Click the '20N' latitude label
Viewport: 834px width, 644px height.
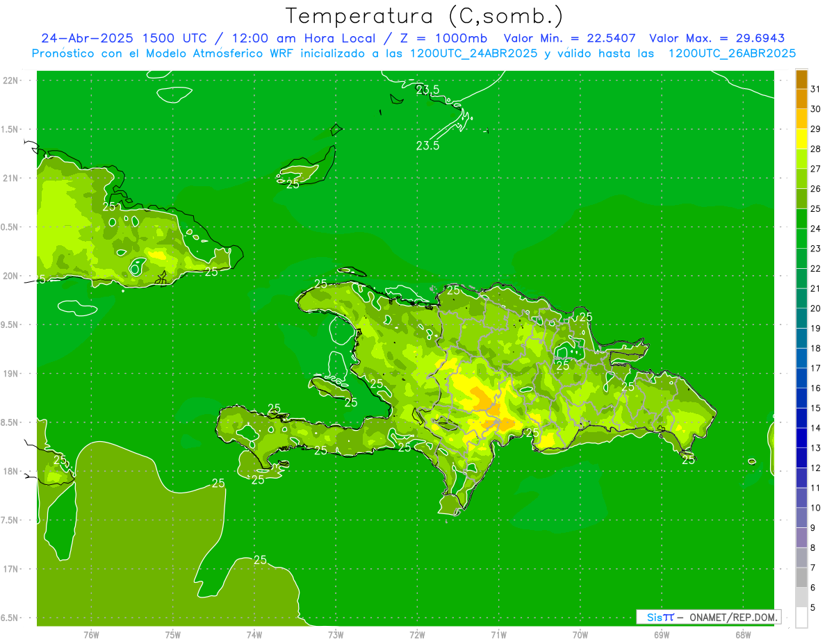(12, 276)
